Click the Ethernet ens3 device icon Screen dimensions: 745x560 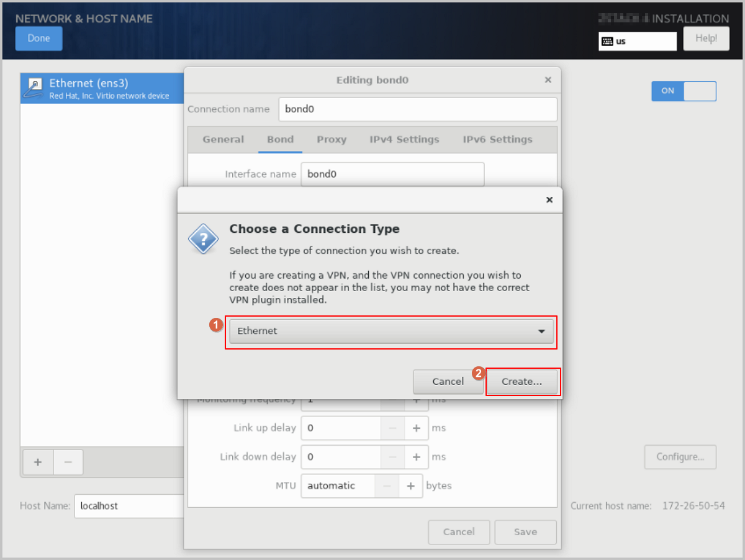coord(33,88)
